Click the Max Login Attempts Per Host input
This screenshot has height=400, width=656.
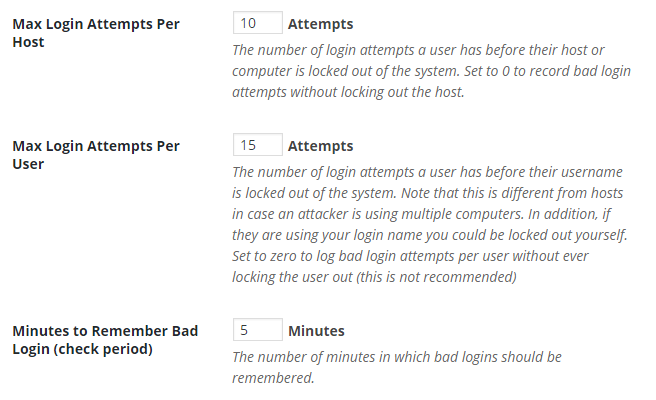pos(257,23)
